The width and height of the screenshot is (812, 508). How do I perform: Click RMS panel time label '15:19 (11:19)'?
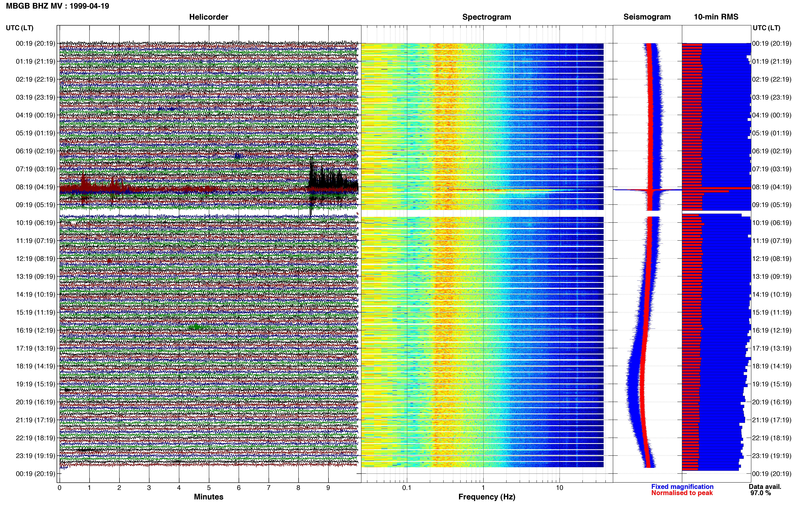tap(772, 312)
